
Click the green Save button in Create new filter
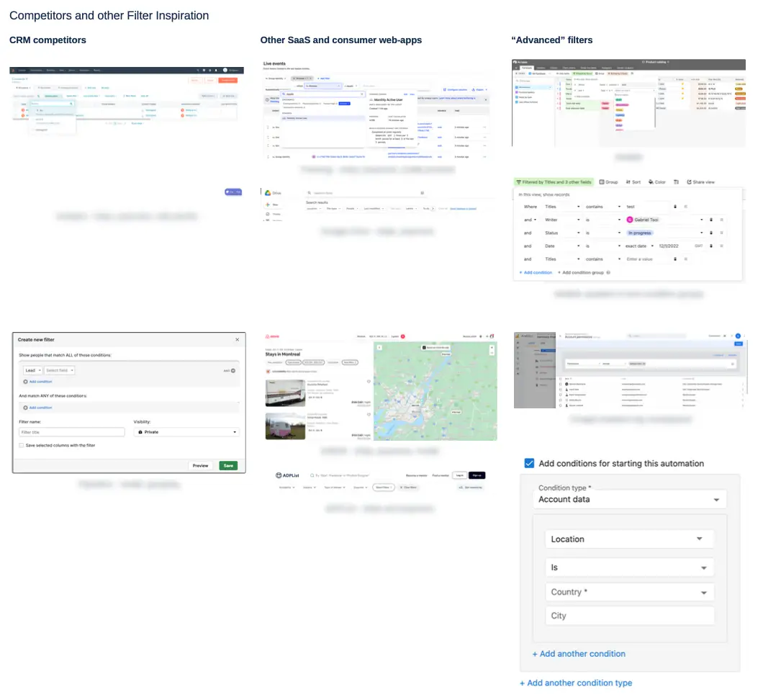tap(228, 466)
